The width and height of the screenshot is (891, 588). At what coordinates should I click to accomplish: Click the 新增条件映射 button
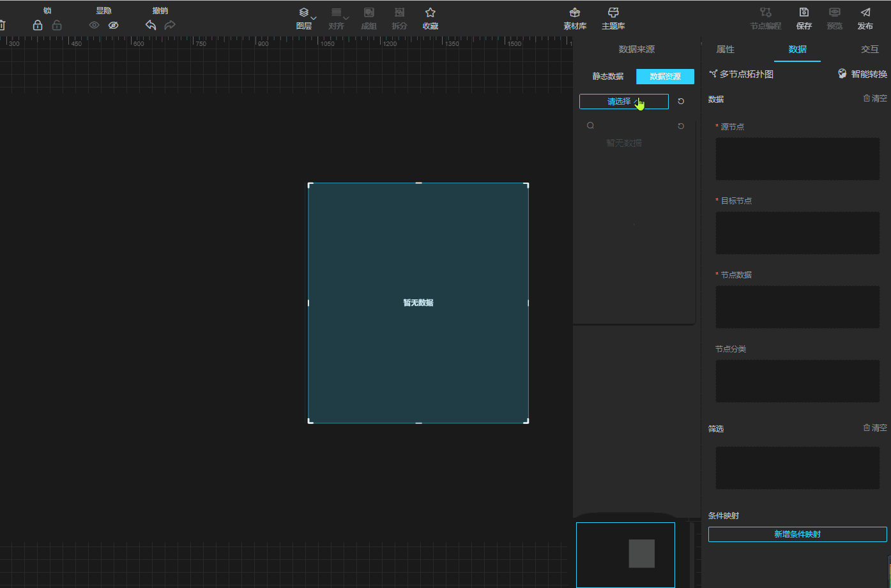tap(798, 534)
